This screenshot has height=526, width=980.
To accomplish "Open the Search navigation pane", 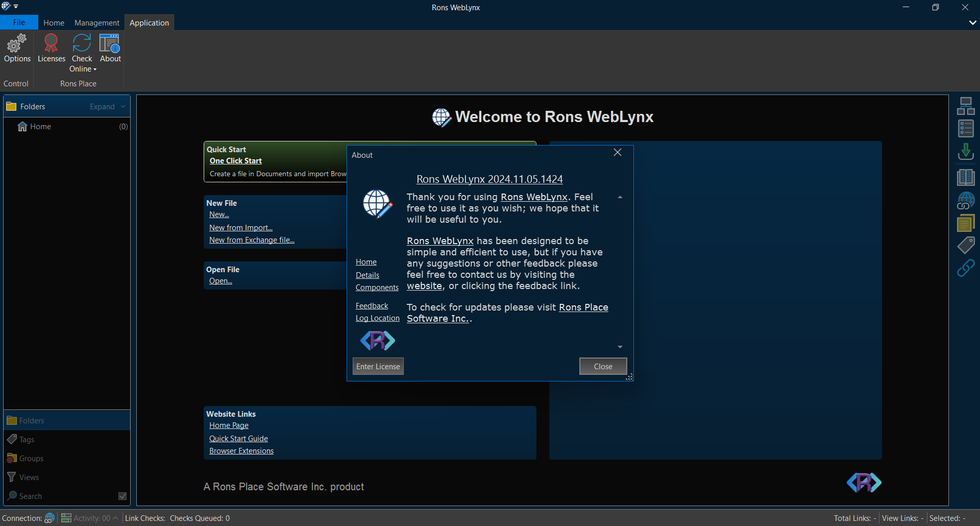I will click(61, 496).
